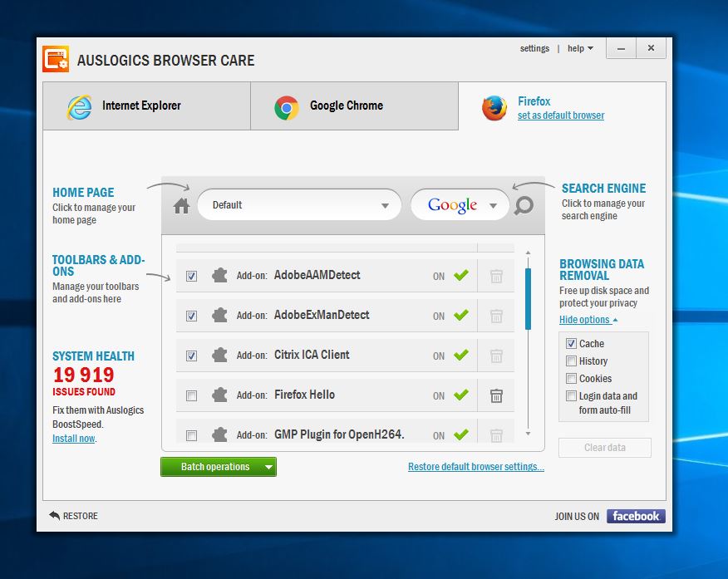The width and height of the screenshot is (728, 579).
Task: Click the search magnifier icon
Action: (x=524, y=205)
